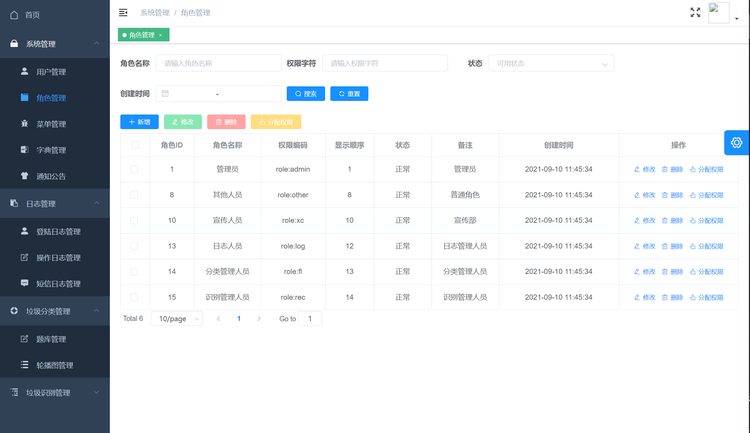Viewport: 750px width, 433px height.
Task: Click 分配权限 link in role:xc row
Action: (x=706, y=221)
